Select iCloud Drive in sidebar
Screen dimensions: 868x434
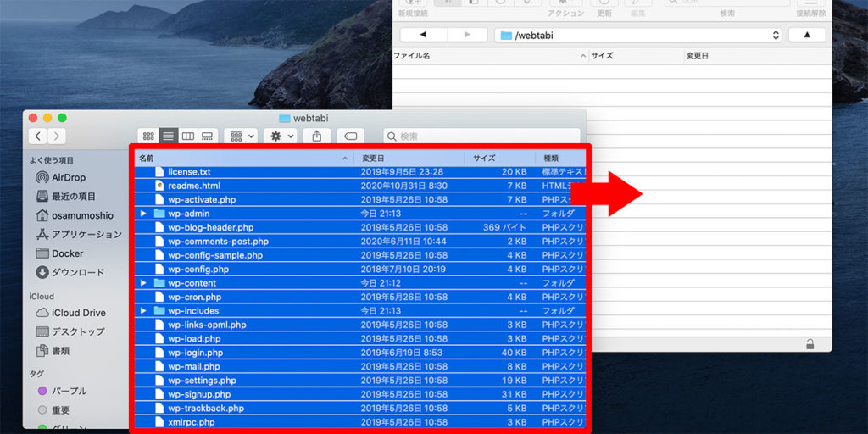pos(78,313)
